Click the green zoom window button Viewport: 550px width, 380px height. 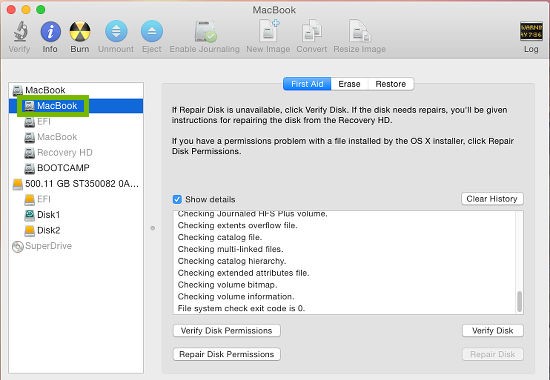[41, 9]
